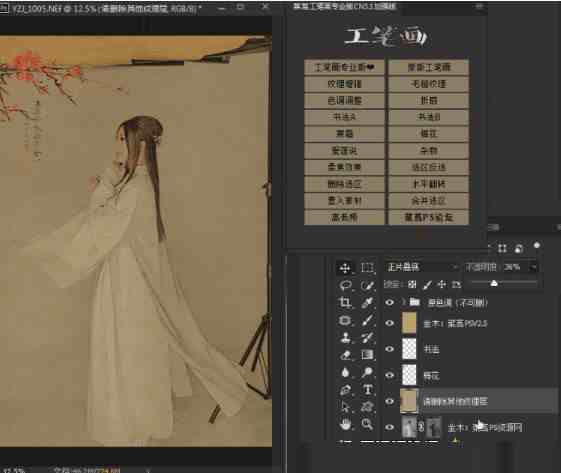Viewport: 561px width, 473px height.
Task: Click the 毛毡纹理 button
Action: (428, 84)
